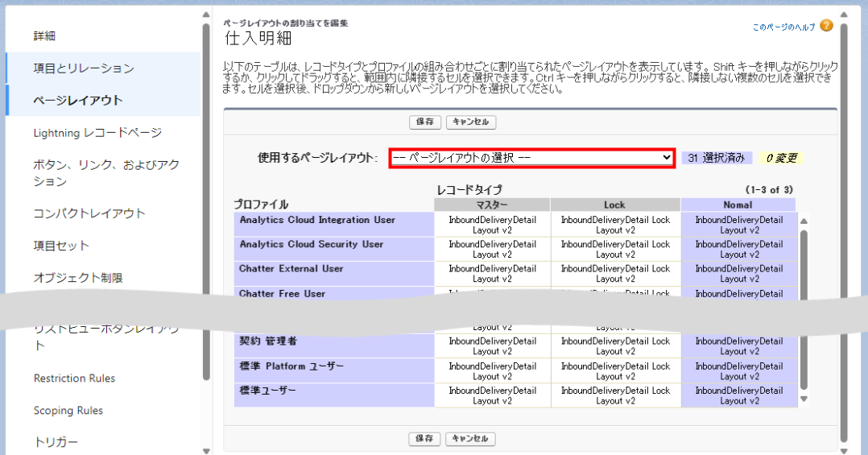Open the page layout selection dropdown
This screenshot has height=455, width=868.
point(531,158)
